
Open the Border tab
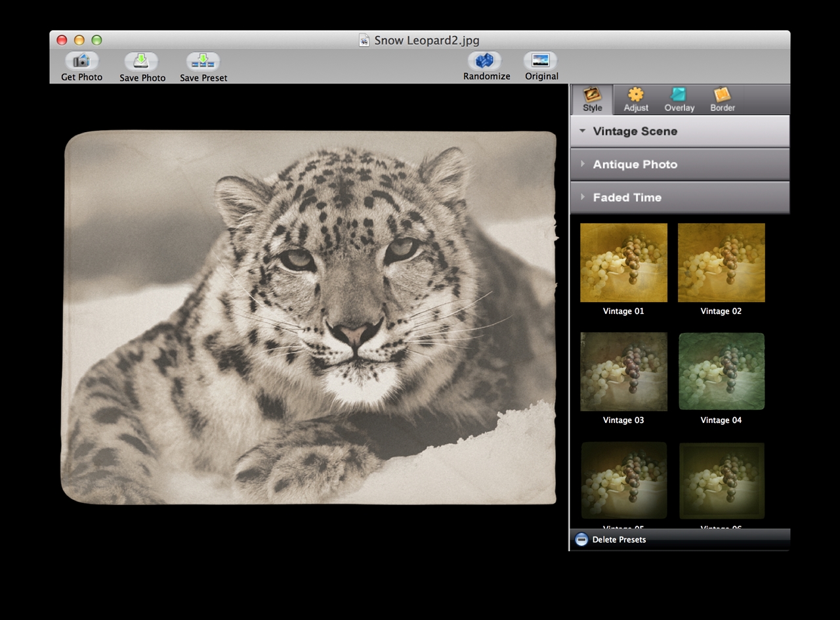click(723, 100)
